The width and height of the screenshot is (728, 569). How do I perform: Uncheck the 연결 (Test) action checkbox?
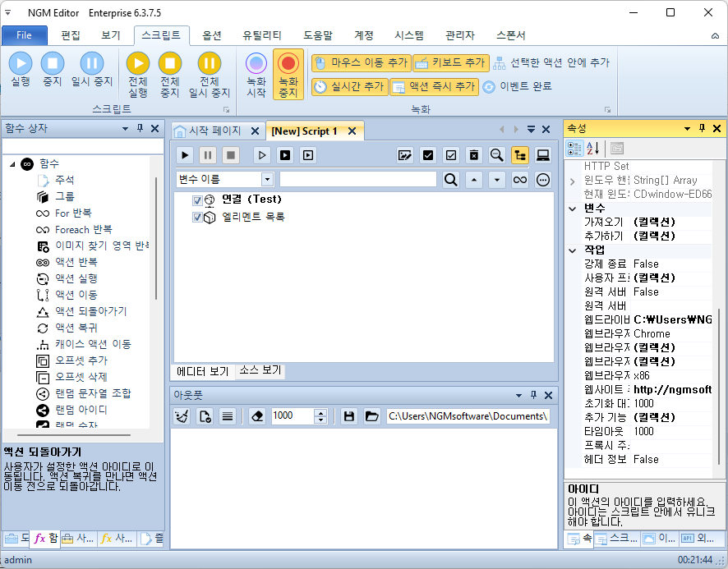(197, 200)
